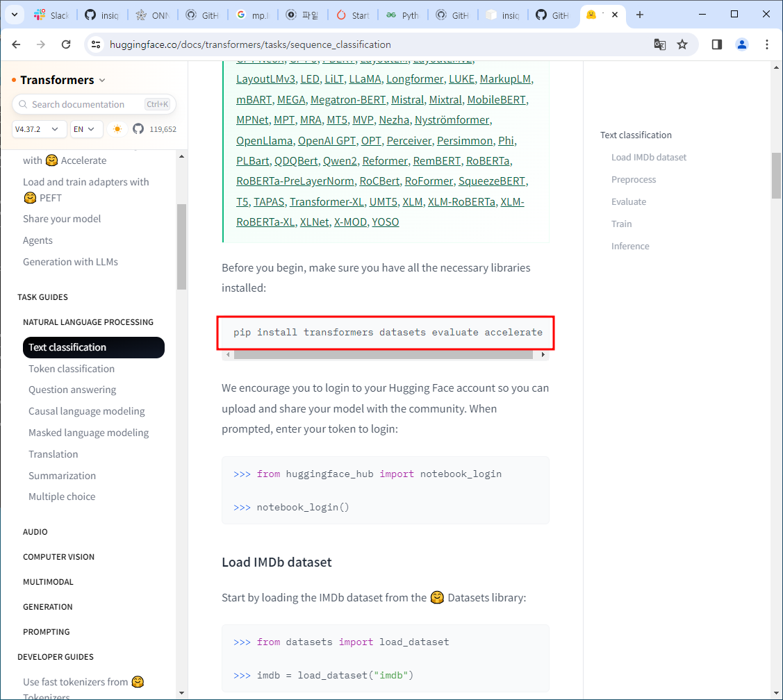
Task: Open the Qwen2 model link
Action: pyautogui.click(x=340, y=161)
